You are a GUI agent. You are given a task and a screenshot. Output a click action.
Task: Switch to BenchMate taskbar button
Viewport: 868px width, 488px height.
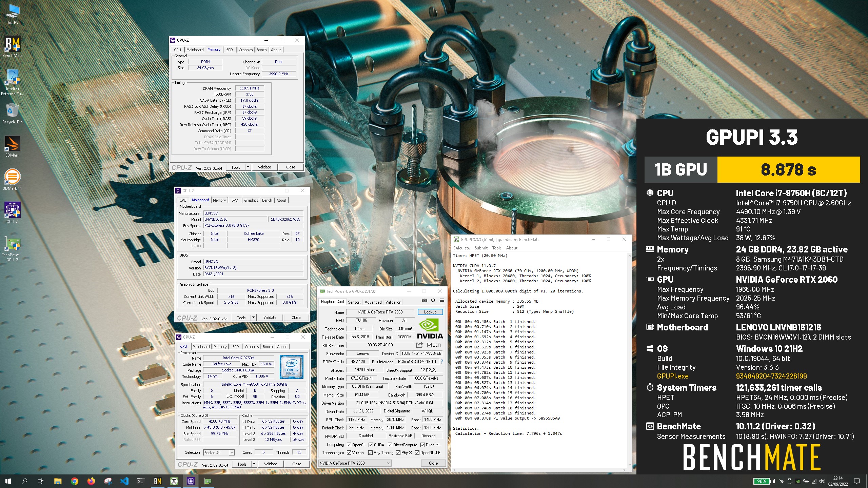click(157, 481)
